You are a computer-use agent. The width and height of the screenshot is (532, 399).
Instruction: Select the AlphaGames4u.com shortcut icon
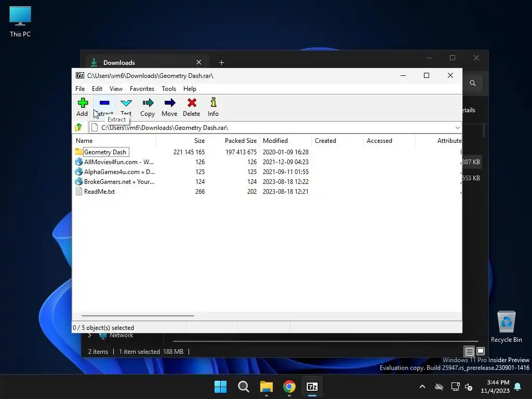coord(79,171)
